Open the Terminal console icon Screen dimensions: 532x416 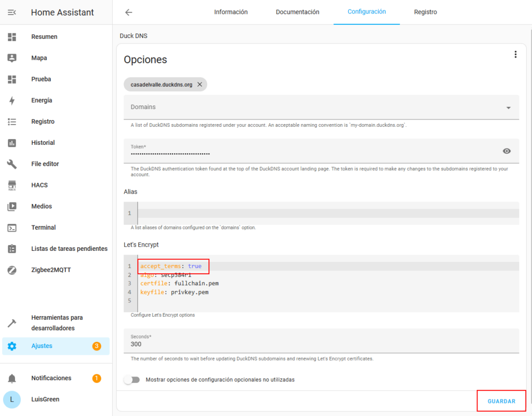(12, 227)
